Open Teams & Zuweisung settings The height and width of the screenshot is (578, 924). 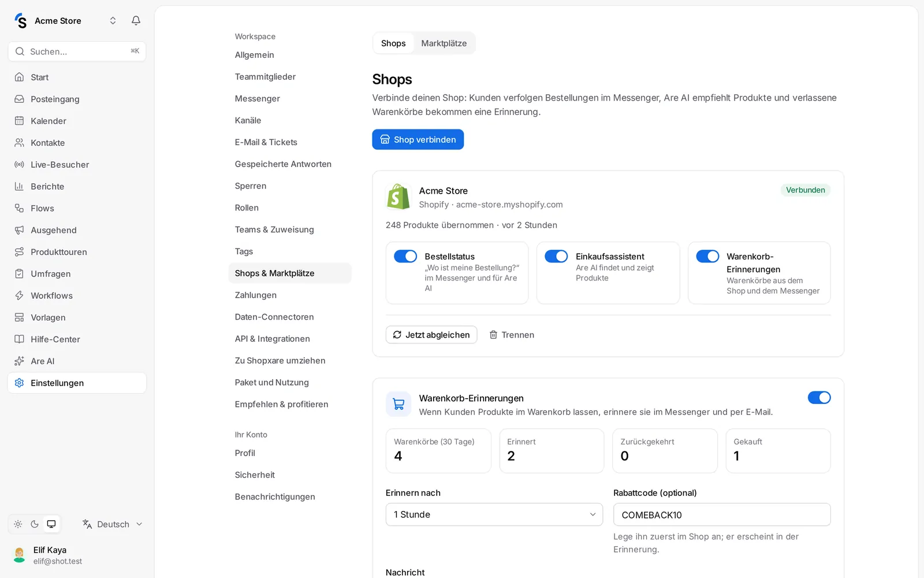click(x=290, y=229)
